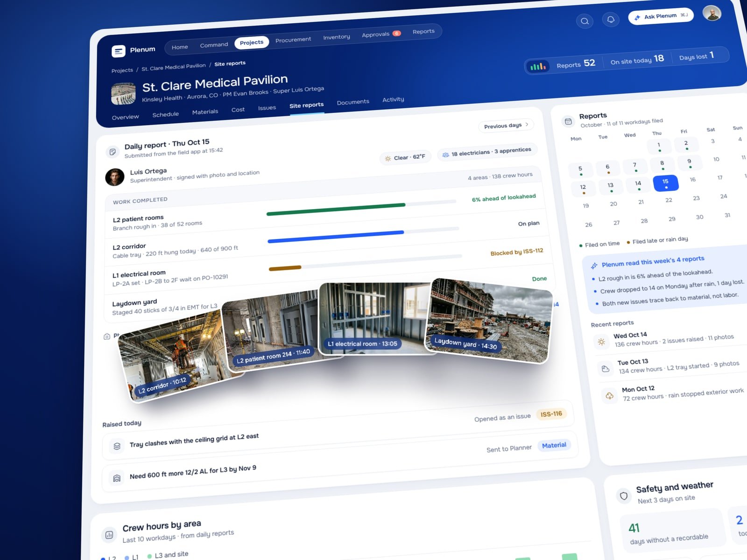
Task: Open the Documents project tab
Action: (353, 102)
